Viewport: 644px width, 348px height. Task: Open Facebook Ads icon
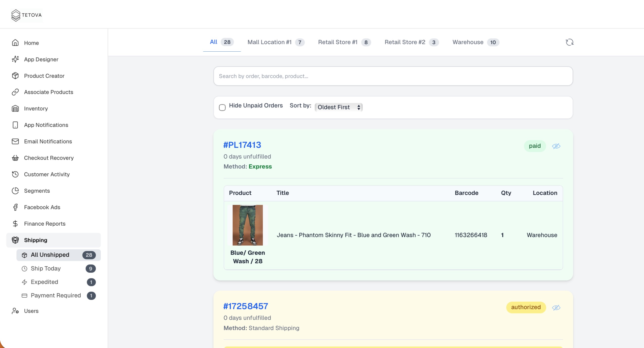click(x=15, y=207)
